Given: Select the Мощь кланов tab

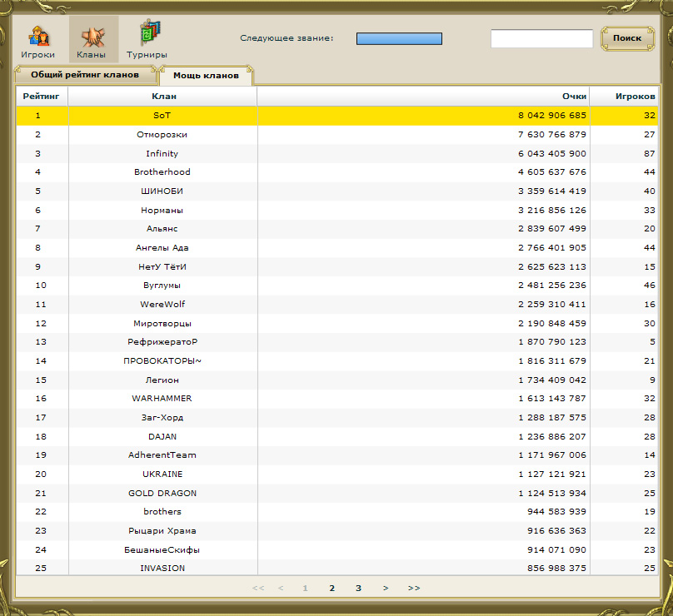Looking at the screenshot, I should (206, 76).
